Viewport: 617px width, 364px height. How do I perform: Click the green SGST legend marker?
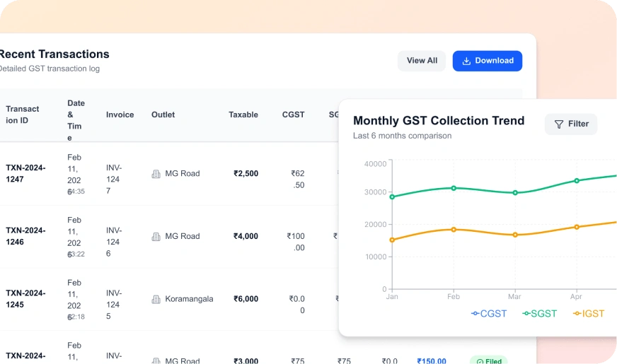(x=526, y=313)
